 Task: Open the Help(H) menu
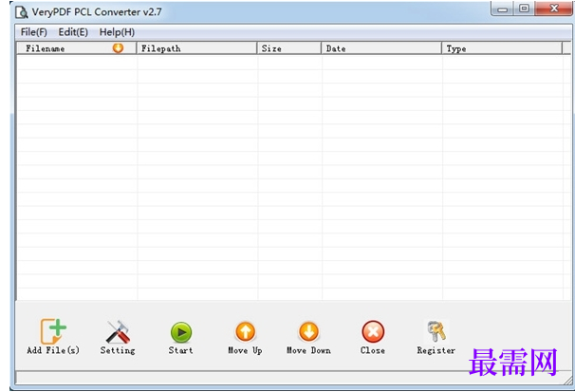pos(117,32)
